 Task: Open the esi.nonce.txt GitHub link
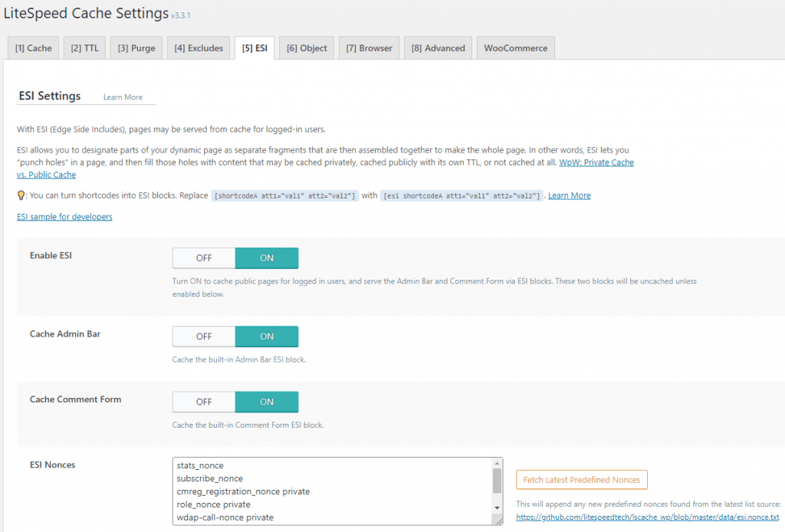[x=647, y=517]
